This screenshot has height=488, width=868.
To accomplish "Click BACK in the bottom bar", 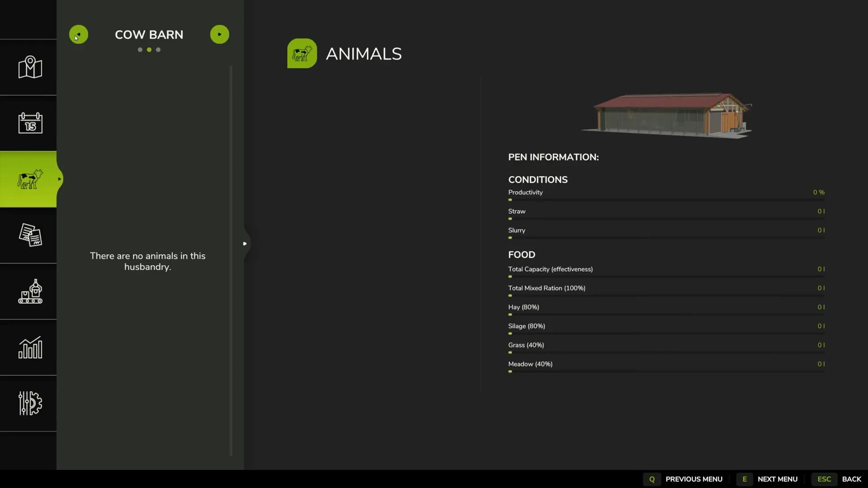I will (x=852, y=479).
